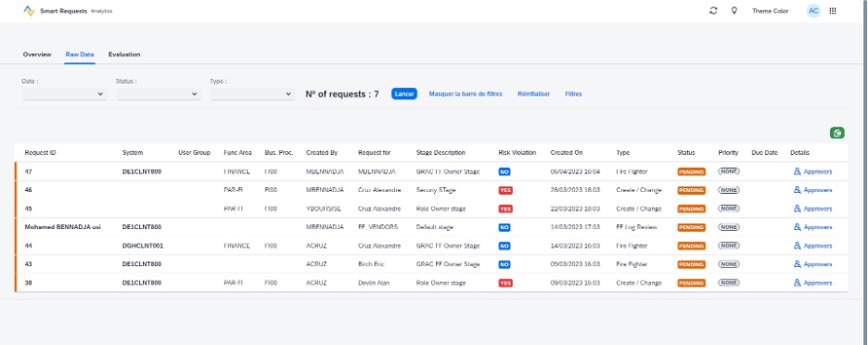Click FF Log Review type cell

pos(636,227)
